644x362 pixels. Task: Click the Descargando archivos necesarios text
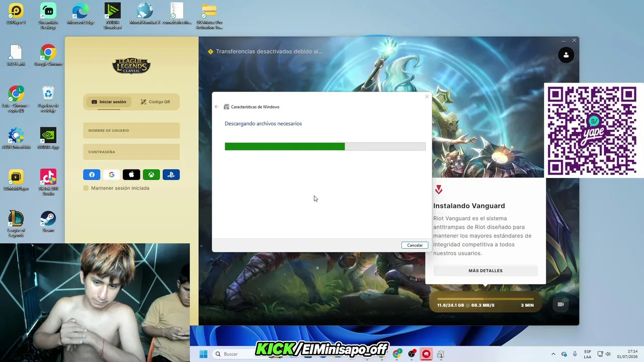(263, 123)
